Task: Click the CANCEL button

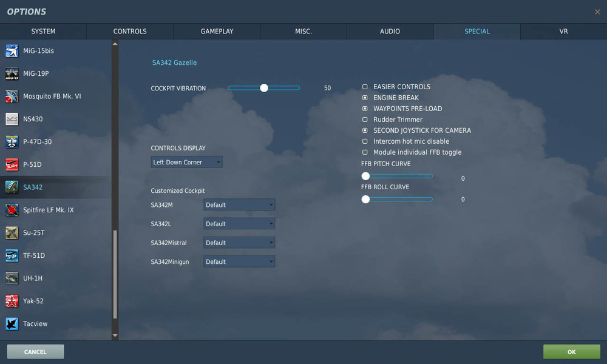Action: tap(35, 352)
